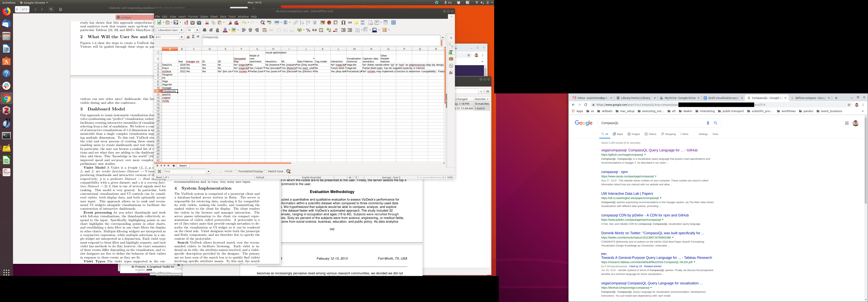Open the AutoFilter funnel icon
The height and width of the screenshot is (302, 868).
pyautogui.click(x=315, y=23)
